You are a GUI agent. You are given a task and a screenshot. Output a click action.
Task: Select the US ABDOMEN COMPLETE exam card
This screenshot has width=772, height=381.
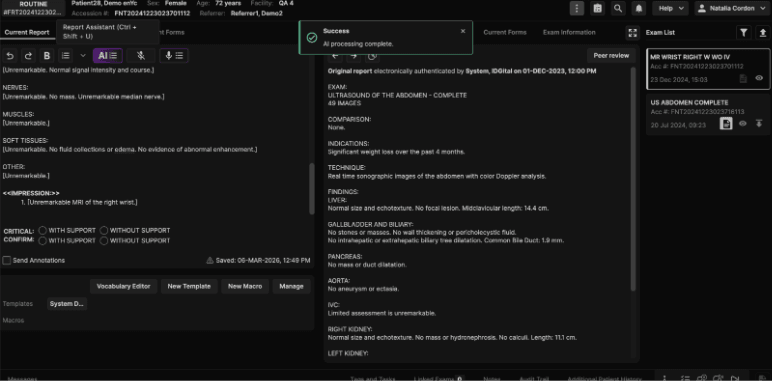708,114
